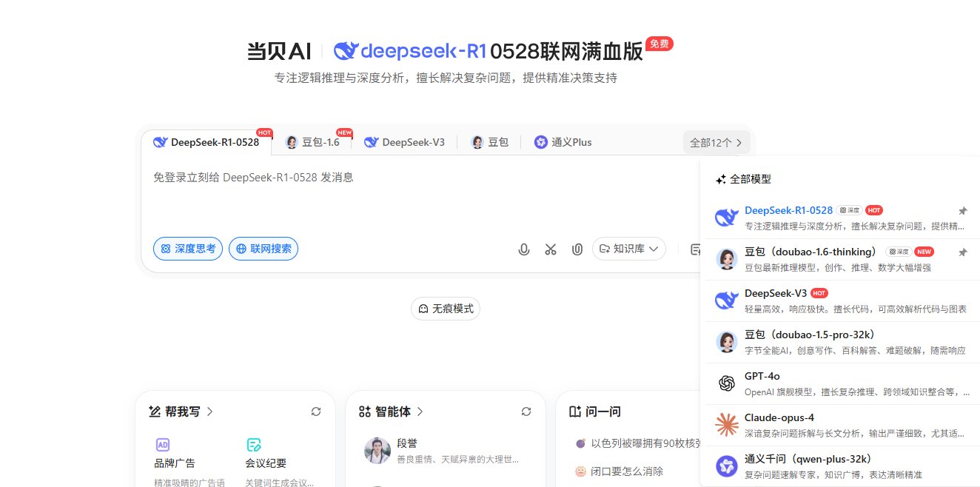
Task: Click the 豆包 doubao-1.6-thinking avatar icon
Action: point(727,259)
